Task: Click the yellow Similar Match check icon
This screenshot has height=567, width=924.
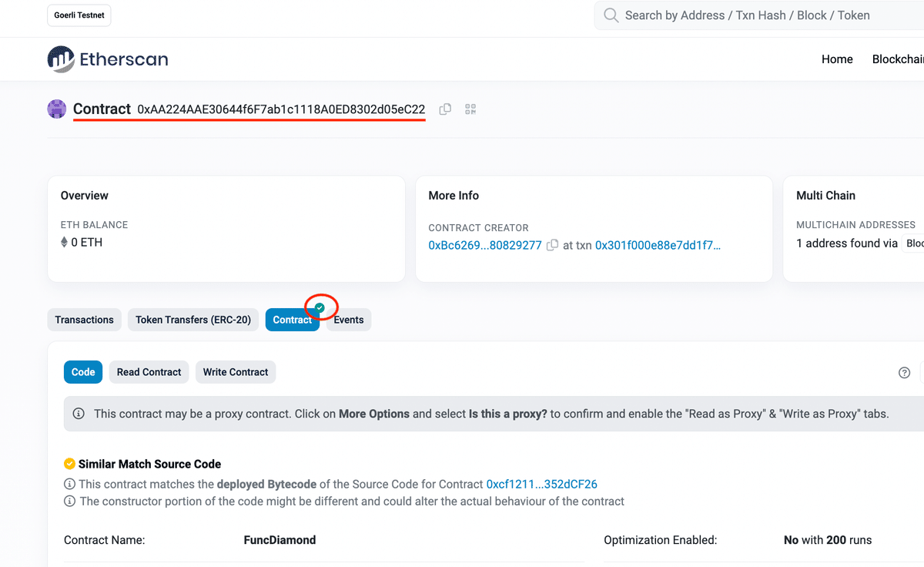Action: 69,464
